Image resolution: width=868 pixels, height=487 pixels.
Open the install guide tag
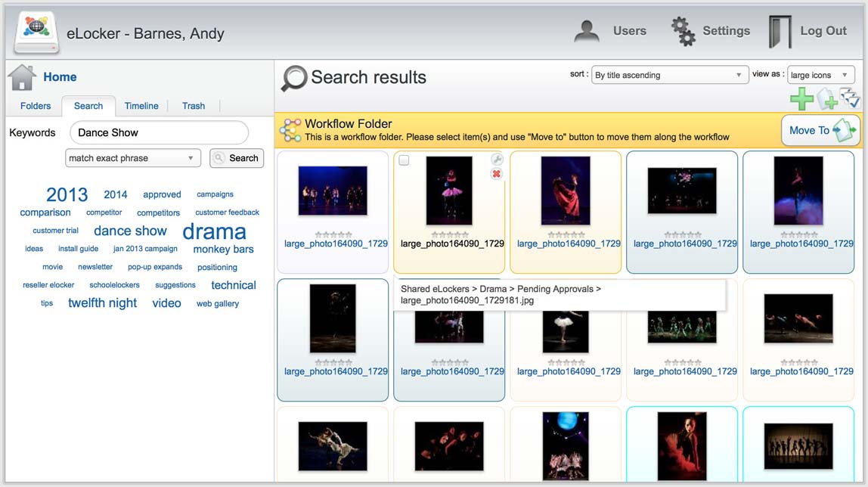tap(78, 249)
